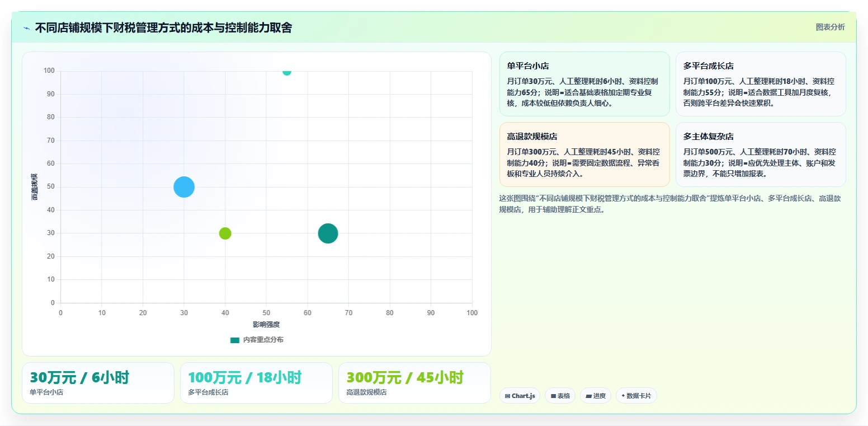Click the 300万元 / 45小时 stat value

[x=405, y=377]
